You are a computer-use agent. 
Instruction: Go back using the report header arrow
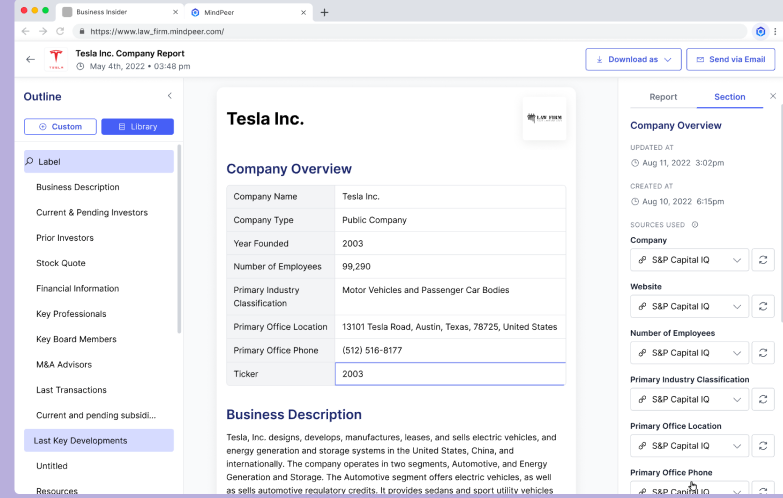click(x=30, y=59)
